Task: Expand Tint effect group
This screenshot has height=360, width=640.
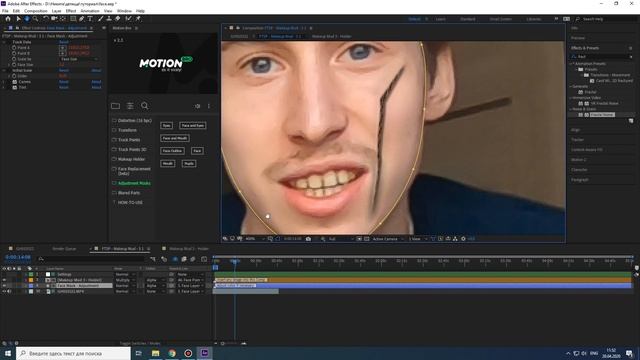Action: pyautogui.click(x=4, y=87)
